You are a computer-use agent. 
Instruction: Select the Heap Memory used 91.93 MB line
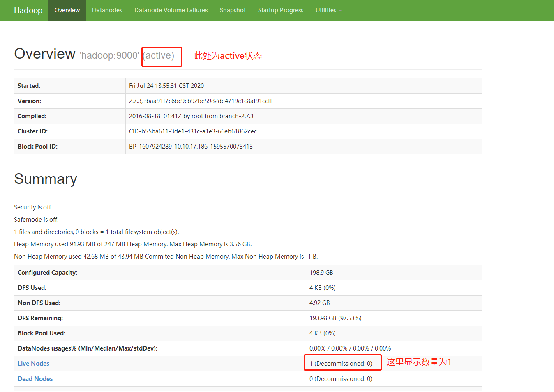[133, 244]
